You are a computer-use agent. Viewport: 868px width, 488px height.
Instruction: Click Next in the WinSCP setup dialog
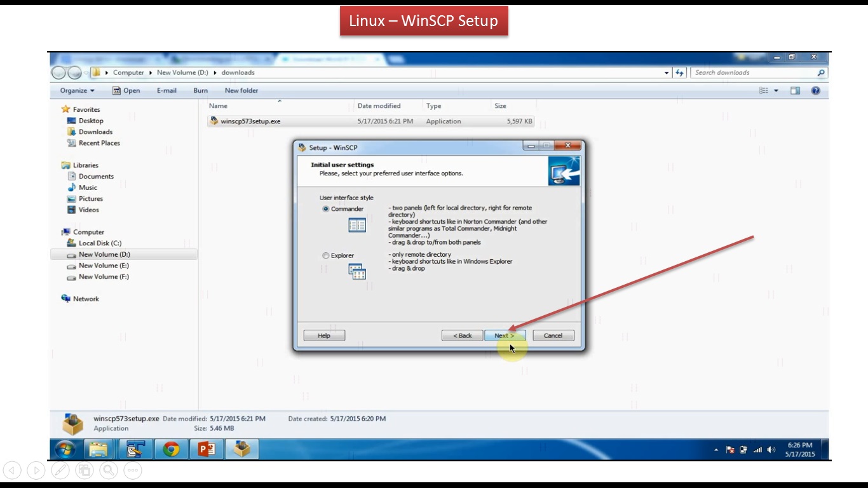point(505,335)
